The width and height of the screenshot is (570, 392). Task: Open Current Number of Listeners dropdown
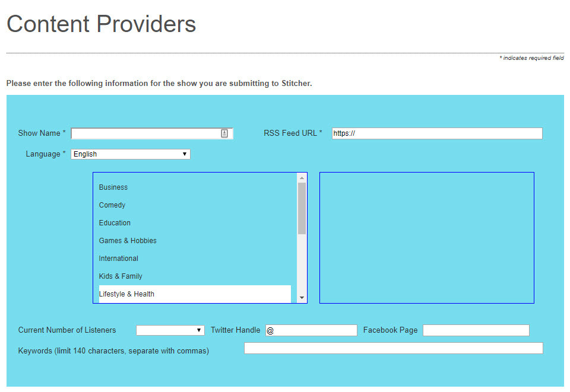click(x=170, y=330)
